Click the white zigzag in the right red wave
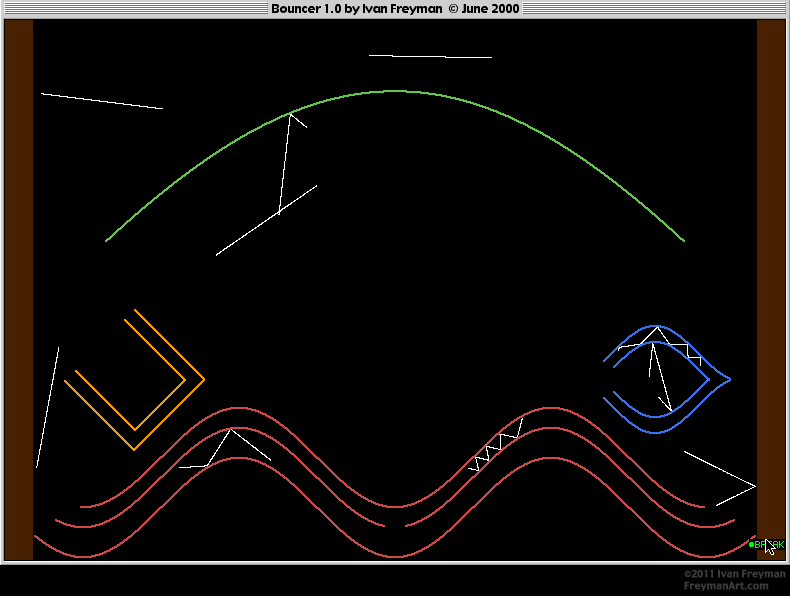 click(x=497, y=446)
